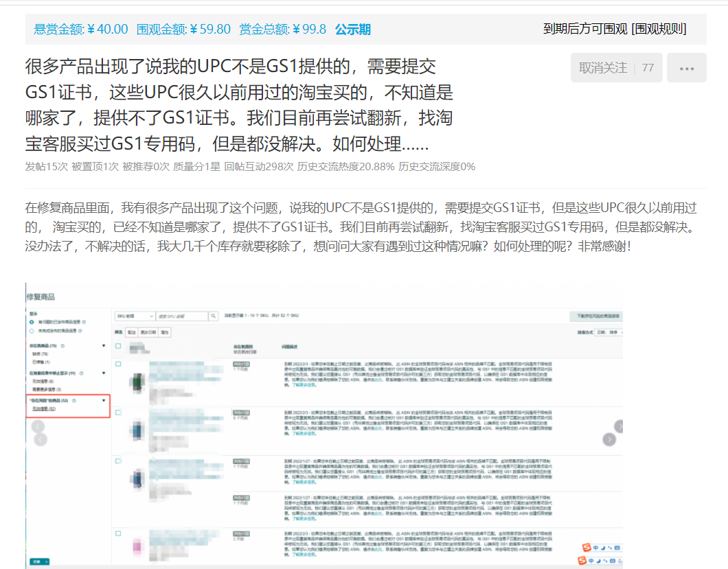Open the 无效信息 (52) filter link

pos(44,409)
